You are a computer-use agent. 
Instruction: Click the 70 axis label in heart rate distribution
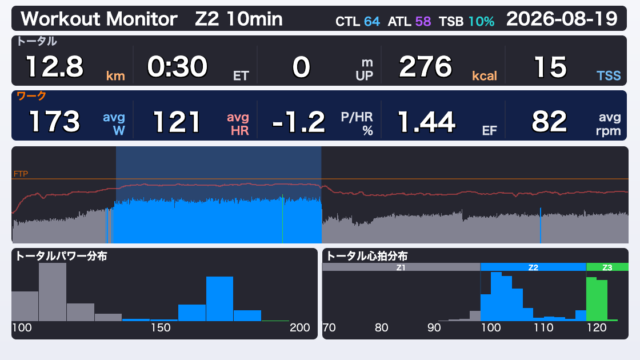(x=329, y=327)
